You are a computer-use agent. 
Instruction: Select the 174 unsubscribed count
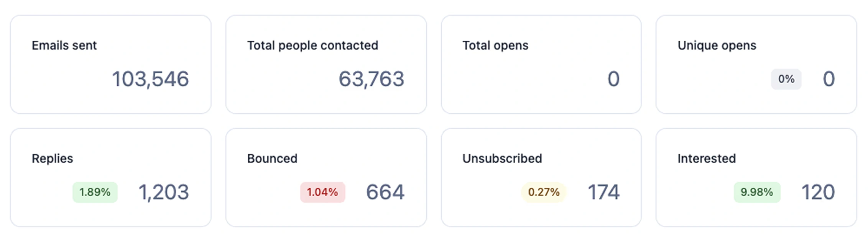[603, 192]
